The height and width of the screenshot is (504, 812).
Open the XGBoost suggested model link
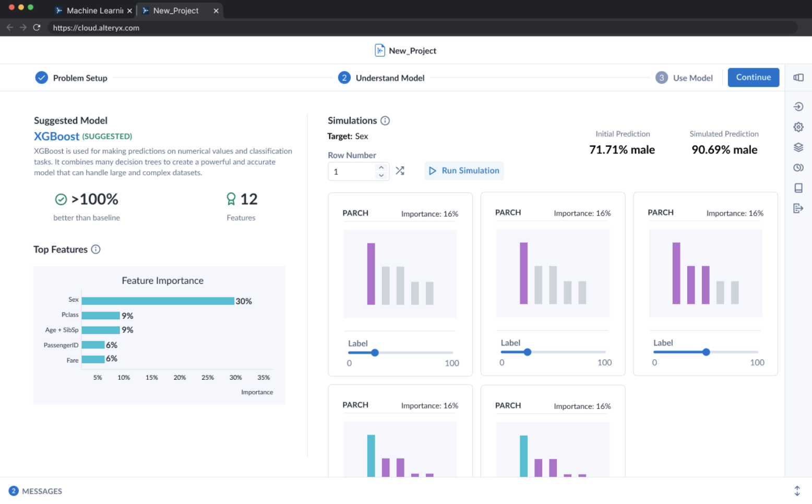(57, 136)
